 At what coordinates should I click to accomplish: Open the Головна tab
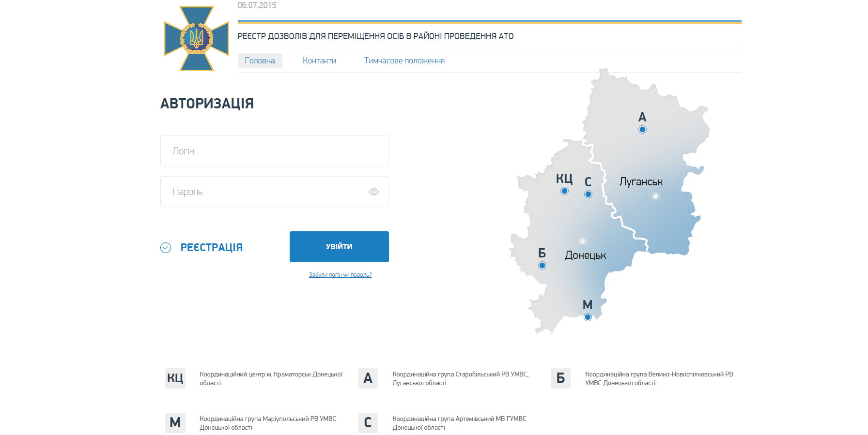point(260,61)
